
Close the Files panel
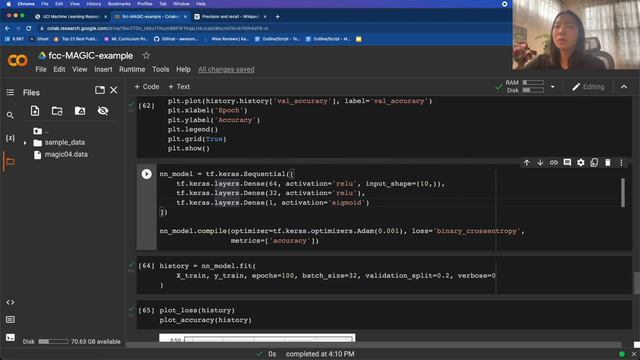click(x=113, y=90)
